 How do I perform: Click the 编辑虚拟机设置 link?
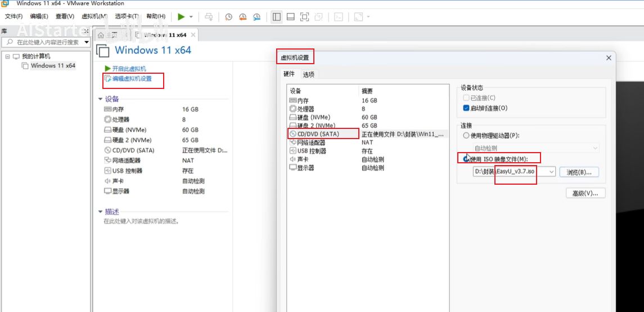[132, 79]
